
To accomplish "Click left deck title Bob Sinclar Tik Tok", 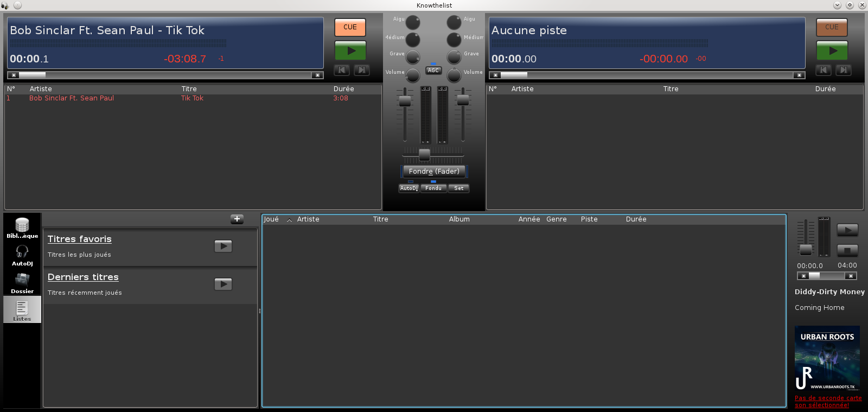I will pos(107,30).
